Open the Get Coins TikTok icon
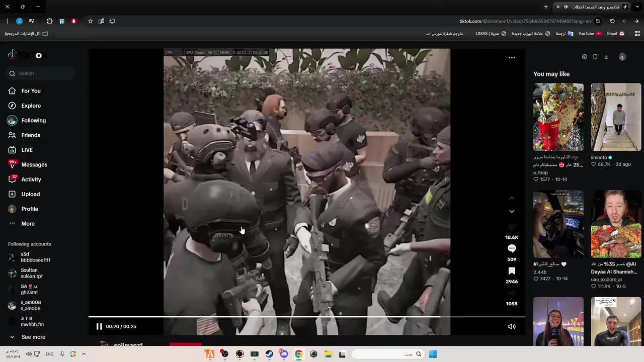The height and width of the screenshot is (362, 644). pyautogui.click(x=584, y=57)
